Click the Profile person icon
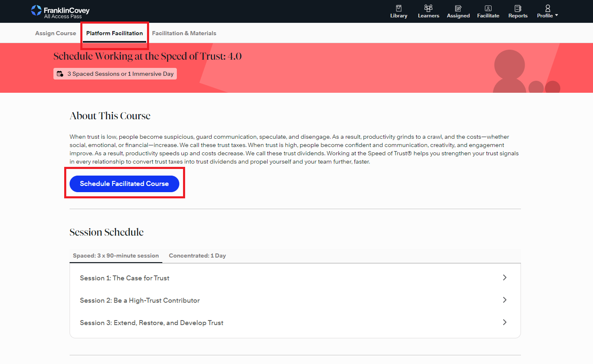Screen dimensions: 593x364 tap(547, 8)
